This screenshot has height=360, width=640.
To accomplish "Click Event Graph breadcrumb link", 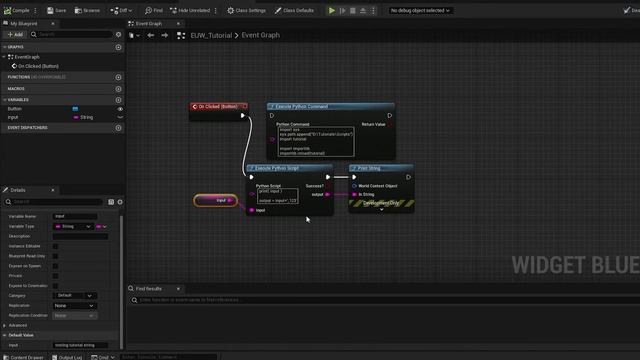I will tap(261, 36).
